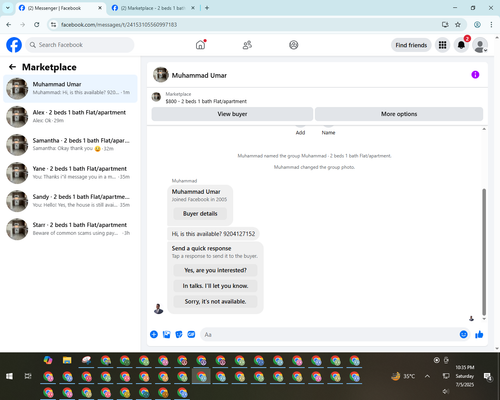
Task: Open the Yane conversation
Action: click(x=70, y=173)
